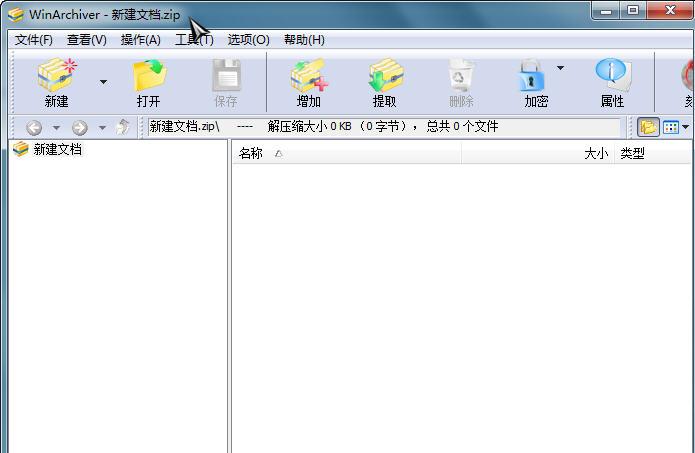Open an archive with the 打开 icon
This screenshot has height=453, width=695.
pyautogui.click(x=148, y=82)
